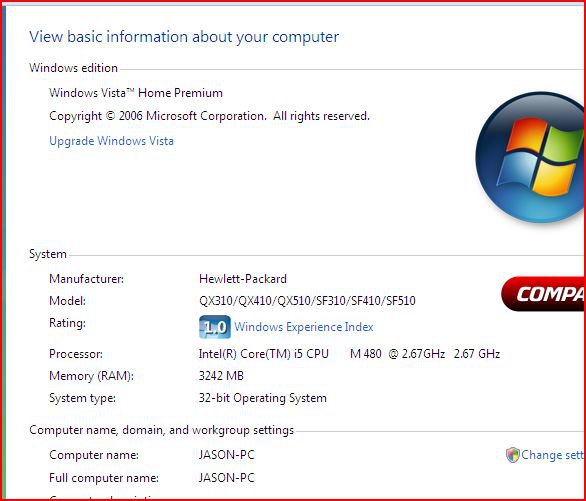Select the Hewlett-Packard manufacturer value
This screenshot has width=586, height=501.
pyautogui.click(x=243, y=279)
